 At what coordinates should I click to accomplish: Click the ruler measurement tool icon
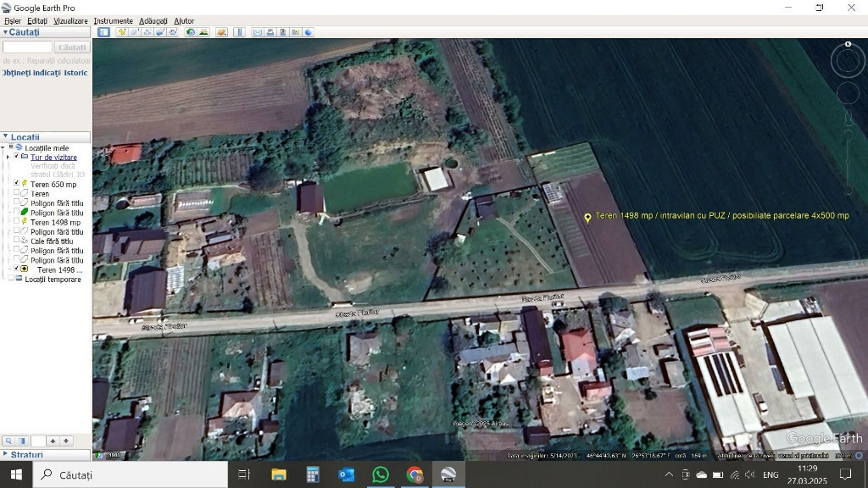(x=239, y=32)
